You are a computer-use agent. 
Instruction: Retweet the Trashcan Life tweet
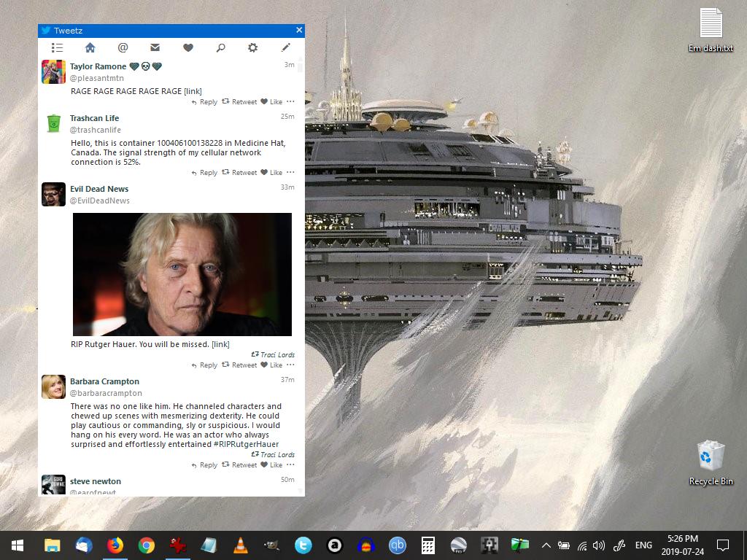(239, 172)
